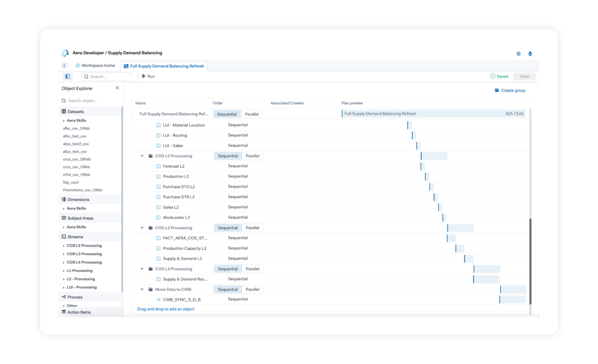Expand L1 Processing in Streams tree
Viewport: 598px width, 364px height.
(x=64, y=271)
